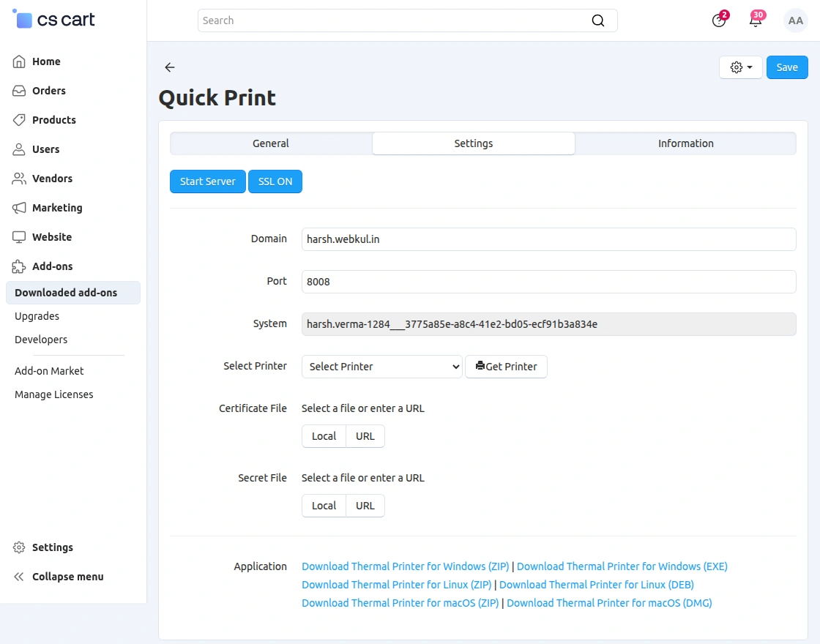Open Add-ons in the sidebar
Screen dimensions: 820x644
tap(52, 266)
